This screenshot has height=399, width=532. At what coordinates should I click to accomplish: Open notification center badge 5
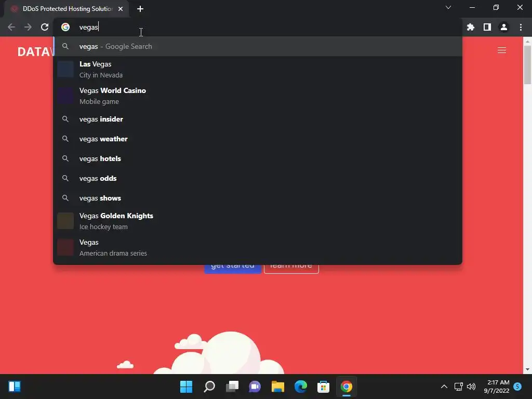[517, 387]
